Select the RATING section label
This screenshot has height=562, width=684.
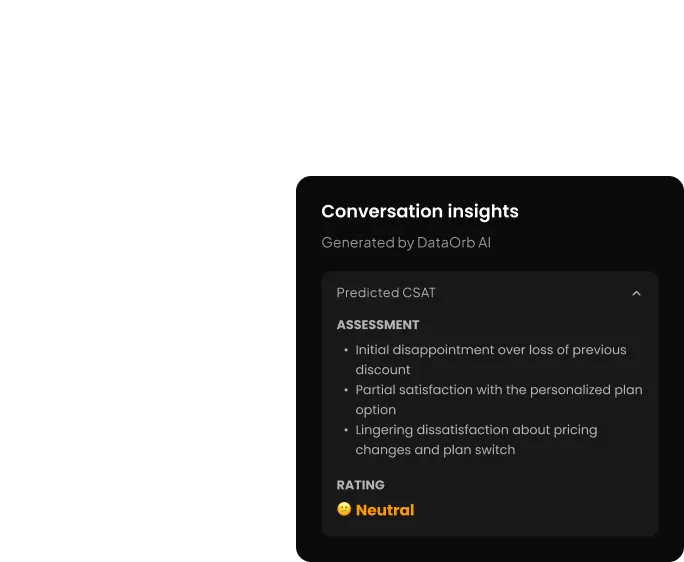(360, 485)
